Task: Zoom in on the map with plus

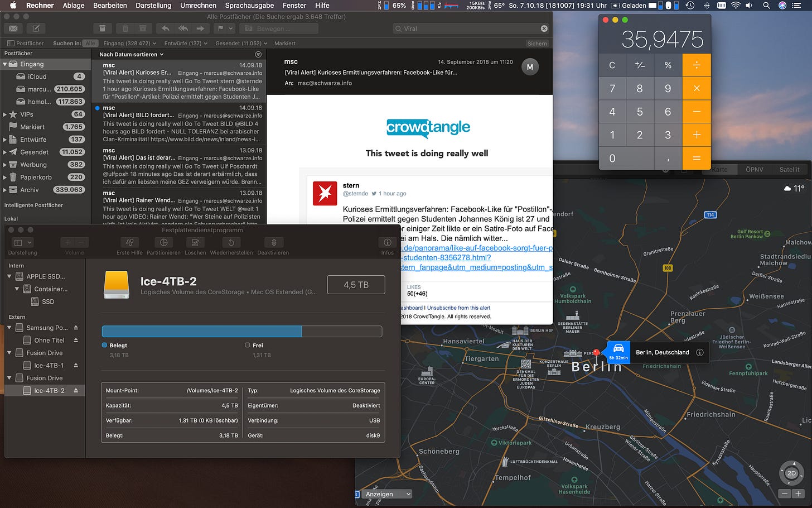Action: (x=798, y=494)
